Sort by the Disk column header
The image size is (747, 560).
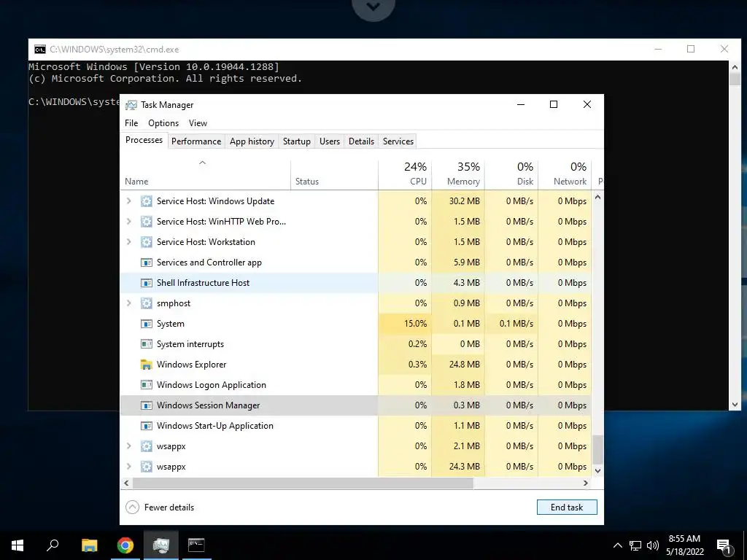(511, 174)
